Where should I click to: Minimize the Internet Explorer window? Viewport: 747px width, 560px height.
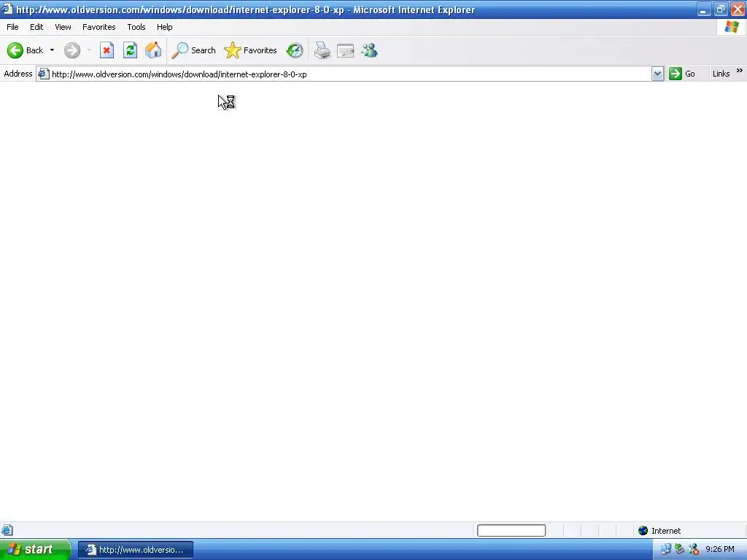click(x=704, y=9)
